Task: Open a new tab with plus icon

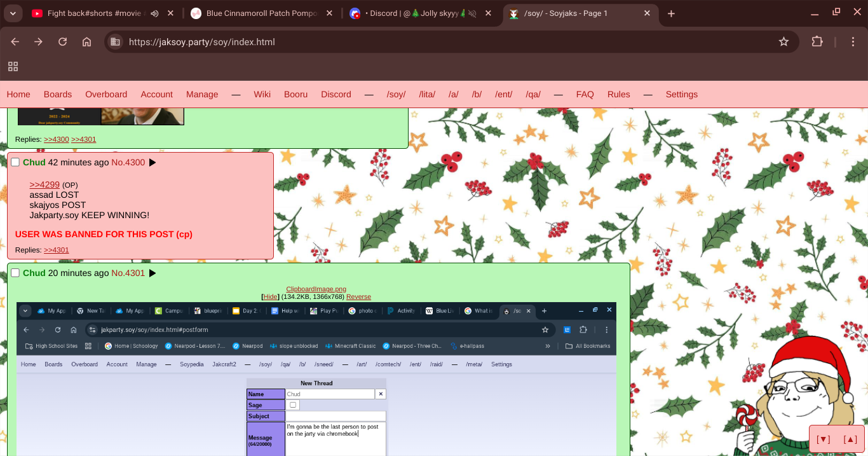Action: (671, 13)
